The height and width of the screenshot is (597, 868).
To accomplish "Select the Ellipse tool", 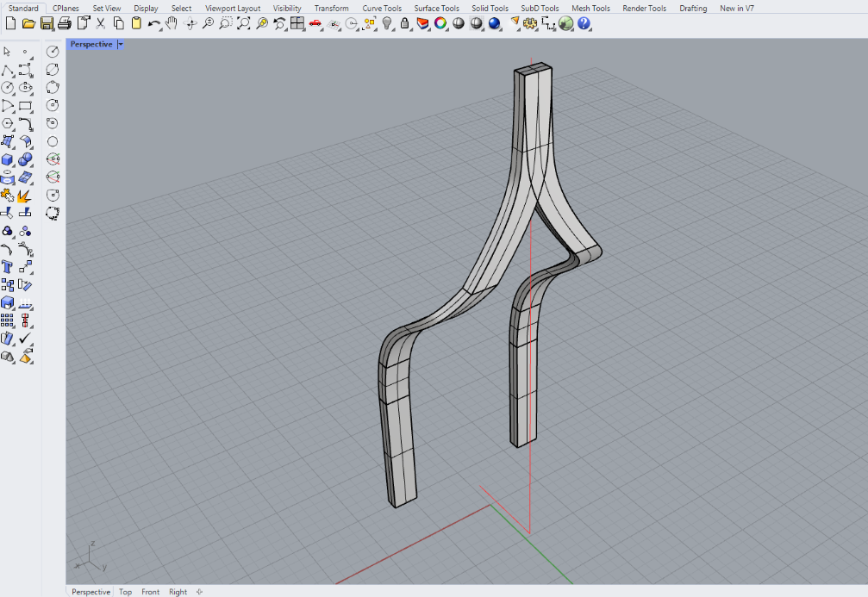I will [25, 87].
